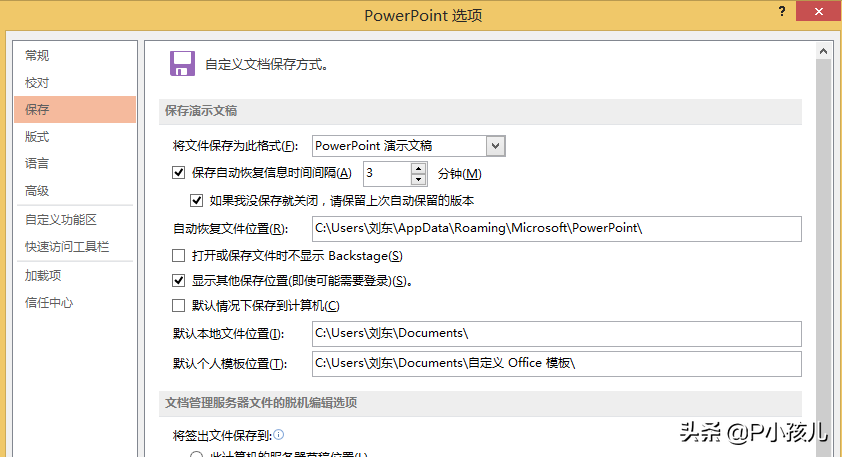This screenshot has width=842, height=457.
Task: Increase AutoRecover minutes with up arrow
Action: [419, 168]
